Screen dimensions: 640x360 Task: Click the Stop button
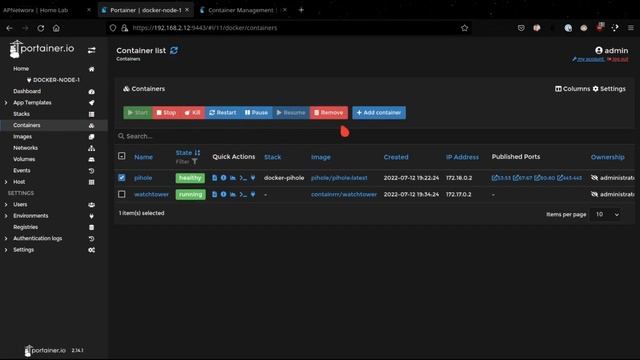tap(166, 113)
